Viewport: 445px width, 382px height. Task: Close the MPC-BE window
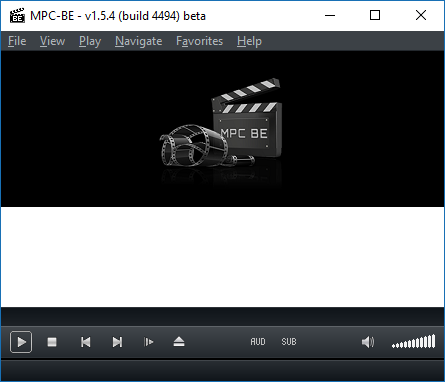point(421,15)
